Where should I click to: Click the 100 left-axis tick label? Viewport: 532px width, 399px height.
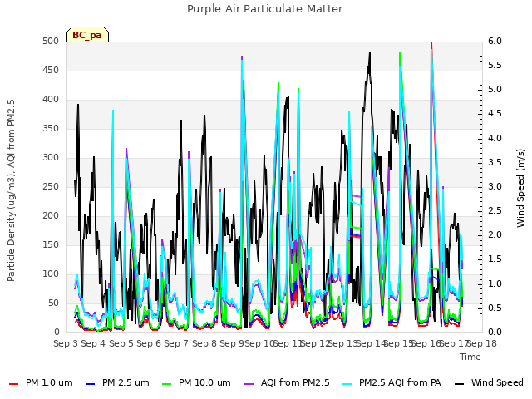pyautogui.click(x=51, y=274)
